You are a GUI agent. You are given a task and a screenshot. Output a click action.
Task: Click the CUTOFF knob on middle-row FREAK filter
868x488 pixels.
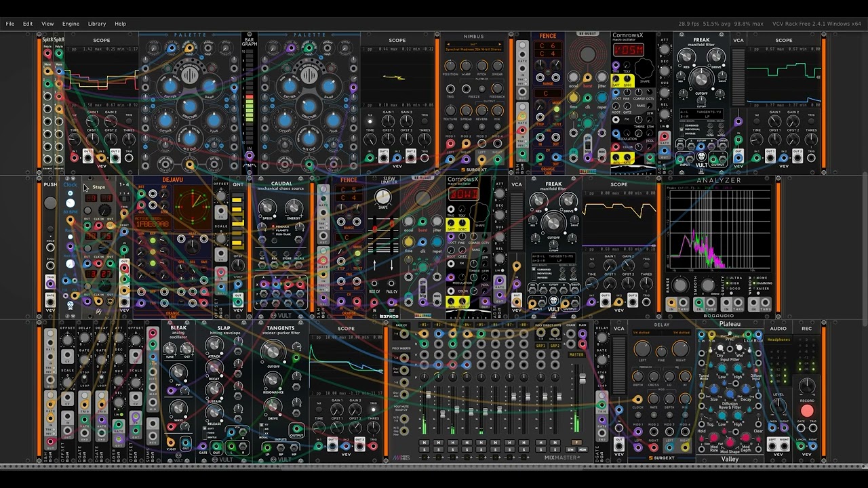pos(553,222)
